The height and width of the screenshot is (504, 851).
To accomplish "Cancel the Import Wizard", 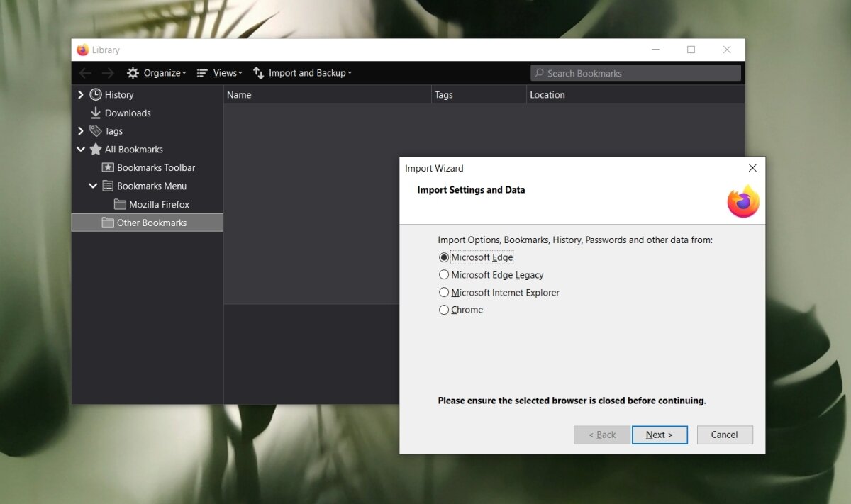I will click(x=724, y=435).
